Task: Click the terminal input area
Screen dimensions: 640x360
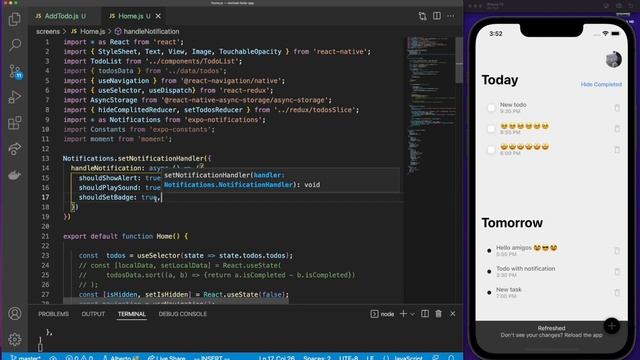Action: coord(245,339)
